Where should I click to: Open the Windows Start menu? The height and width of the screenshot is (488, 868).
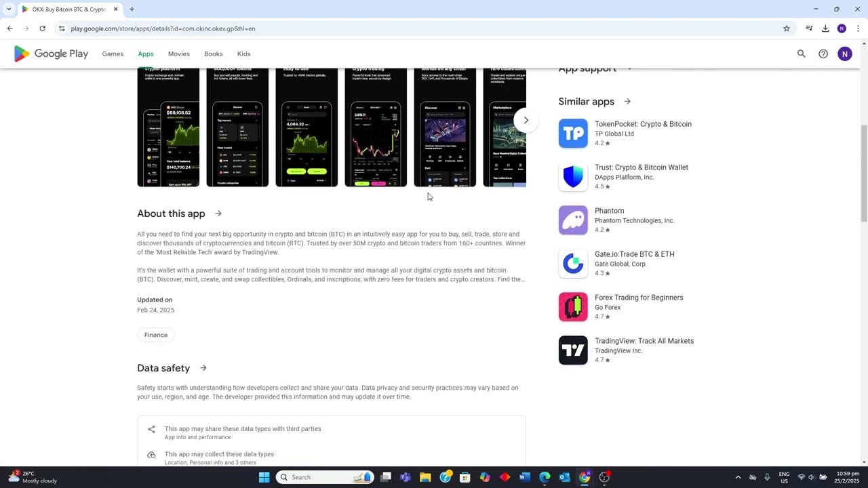(264, 477)
